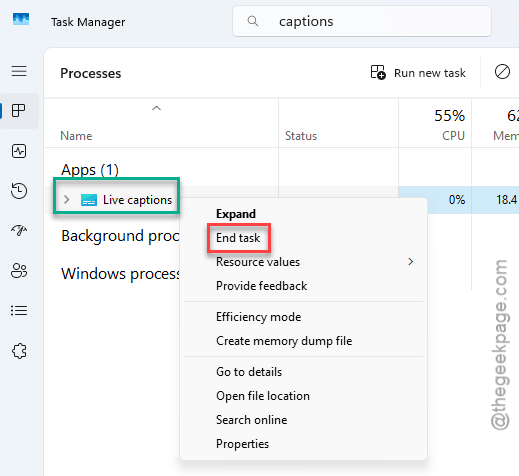Open the Startup apps sidebar icon
Screen dimensions: 519x476
click(19, 230)
